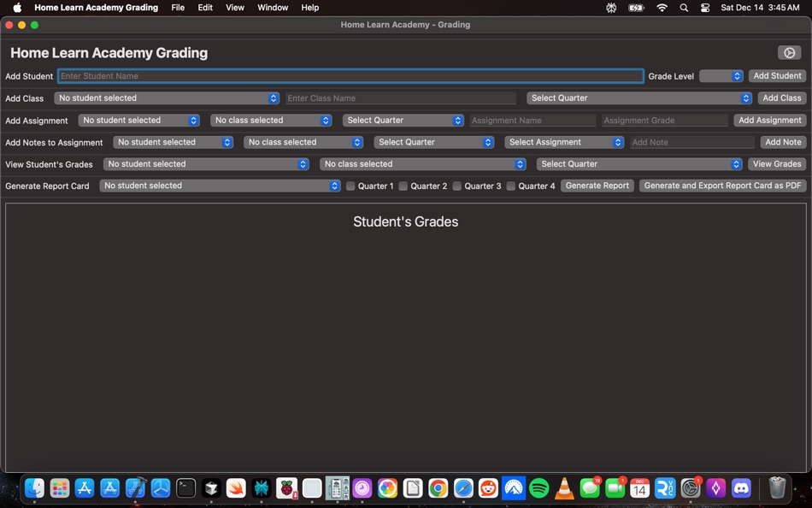Open Spotlight search from the menu bar
The image size is (812, 508).
pos(684,8)
